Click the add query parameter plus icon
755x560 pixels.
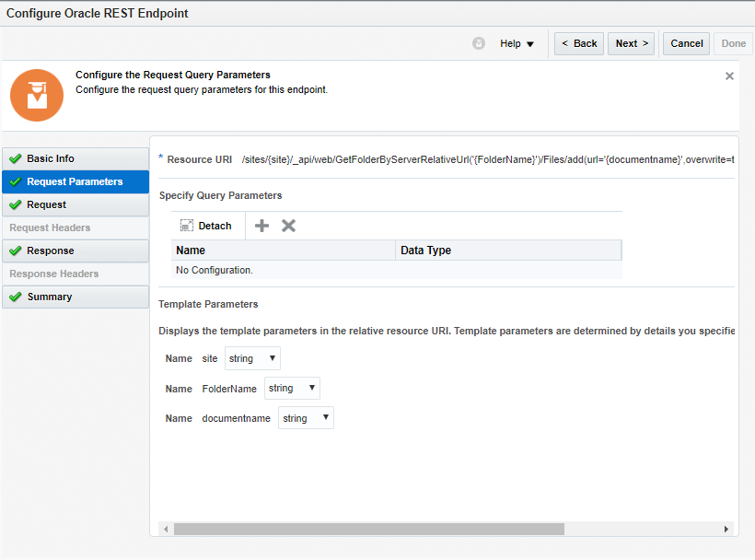point(262,226)
